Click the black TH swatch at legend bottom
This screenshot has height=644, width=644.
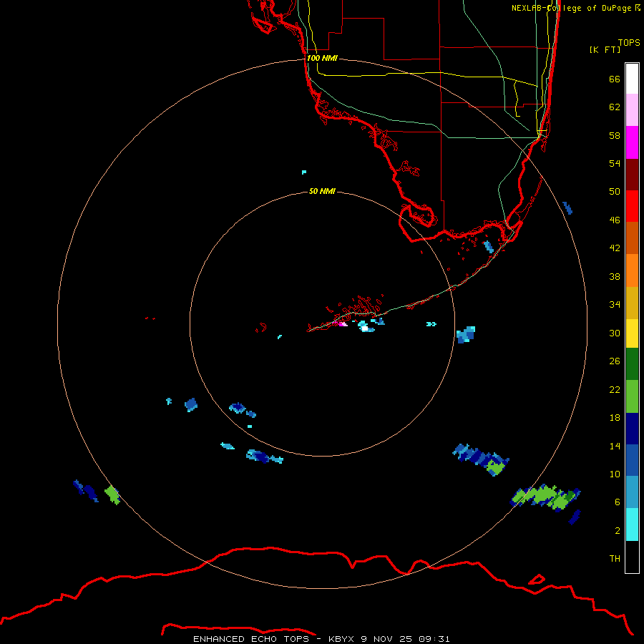pyautogui.click(x=632, y=557)
